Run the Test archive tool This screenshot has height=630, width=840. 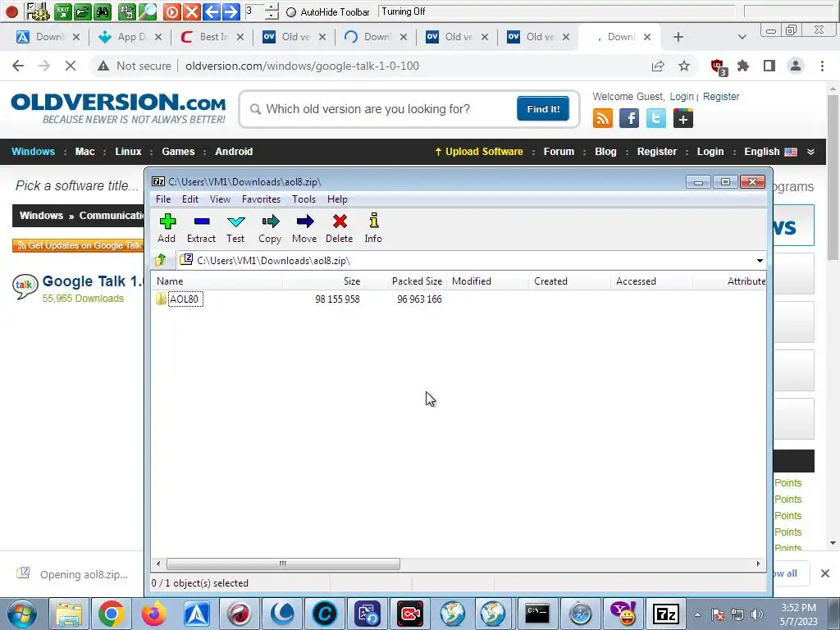(x=235, y=221)
